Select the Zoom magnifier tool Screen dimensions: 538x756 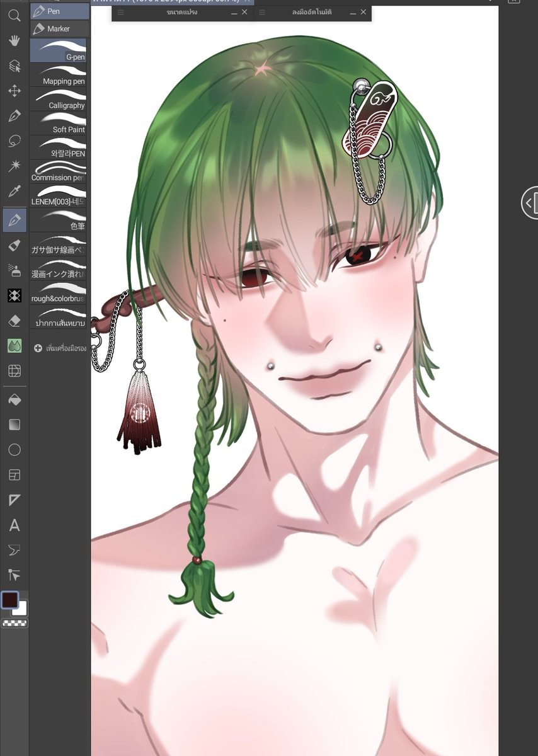tap(14, 16)
